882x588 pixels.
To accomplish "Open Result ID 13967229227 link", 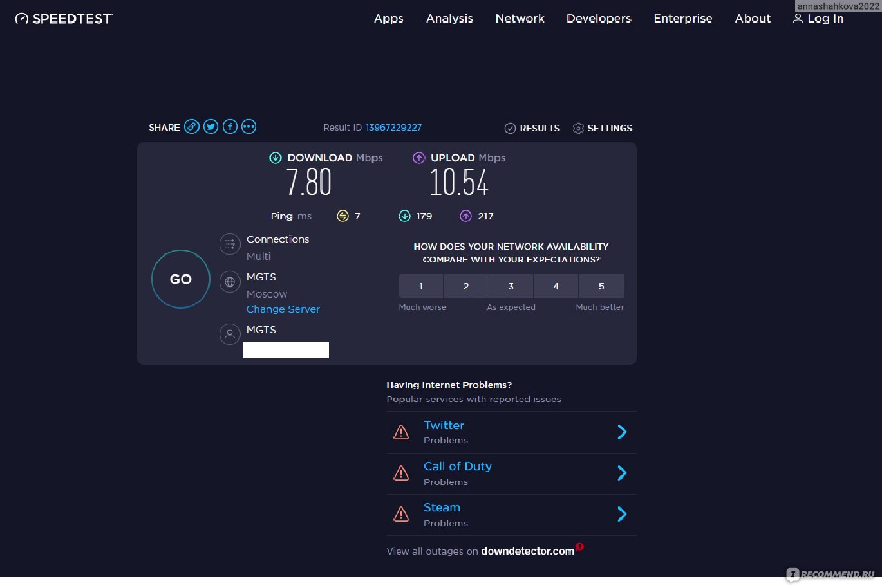I will click(393, 127).
